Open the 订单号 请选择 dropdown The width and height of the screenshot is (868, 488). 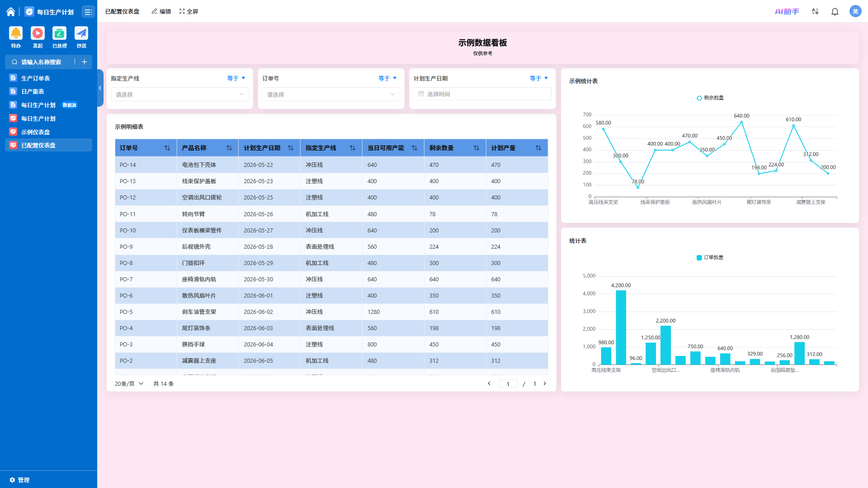pyautogui.click(x=331, y=94)
